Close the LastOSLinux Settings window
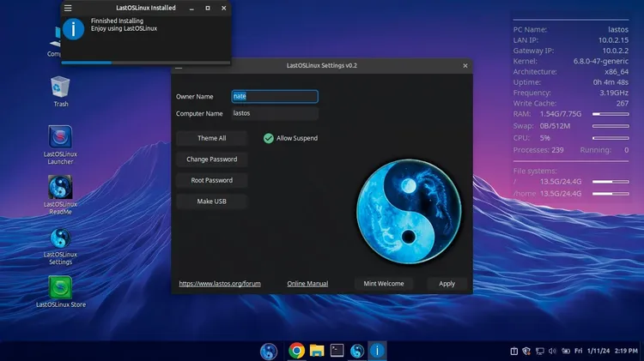This screenshot has width=644, height=361. 465,66
